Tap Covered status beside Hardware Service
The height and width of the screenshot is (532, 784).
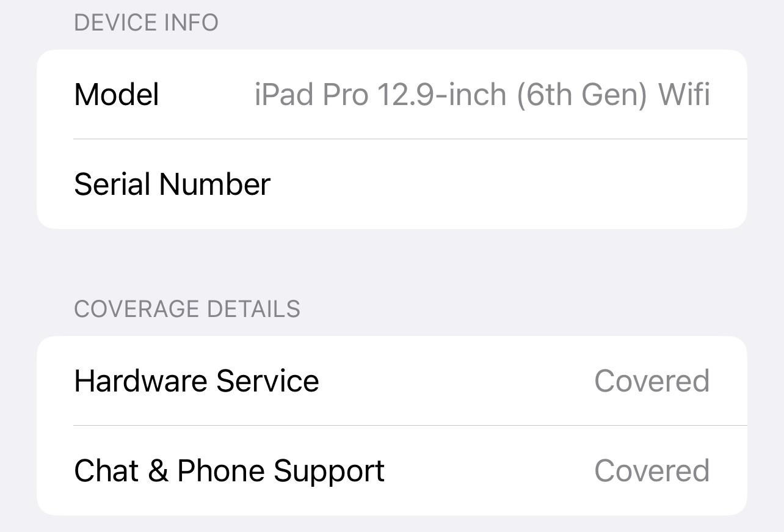click(652, 381)
